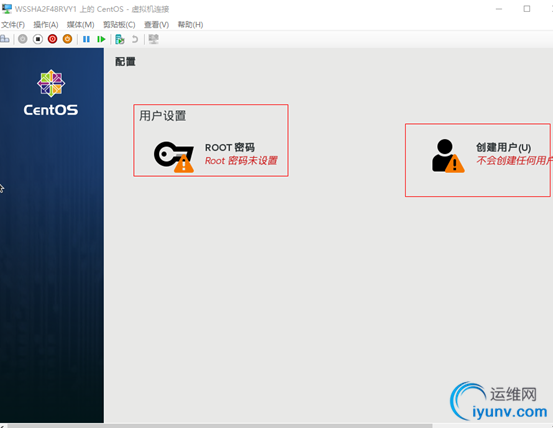Send Ctrl+Alt+Delete via toolbar icon
This screenshot has height=428, width=553.
point(4,39)
